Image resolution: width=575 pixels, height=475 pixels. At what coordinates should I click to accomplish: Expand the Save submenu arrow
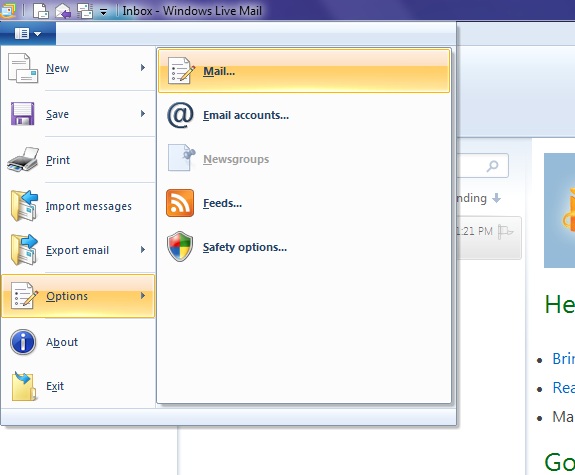pyautogui.click(x=143, y=114)
